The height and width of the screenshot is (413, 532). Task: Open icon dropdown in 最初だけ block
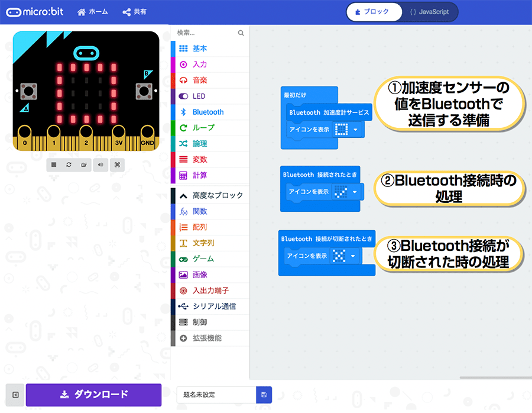point(356,130)
